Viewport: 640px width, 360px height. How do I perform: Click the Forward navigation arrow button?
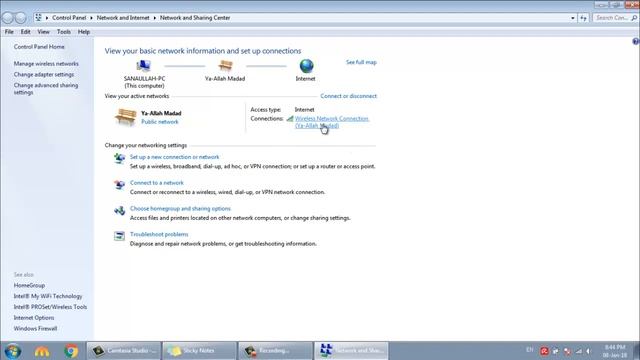click(21, 18)
